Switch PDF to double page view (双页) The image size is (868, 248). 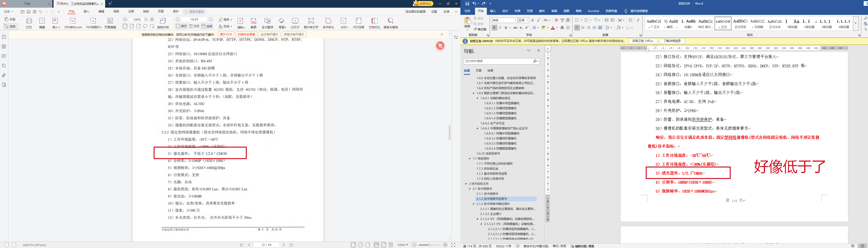pyautogui.click(x=194, y=26)
